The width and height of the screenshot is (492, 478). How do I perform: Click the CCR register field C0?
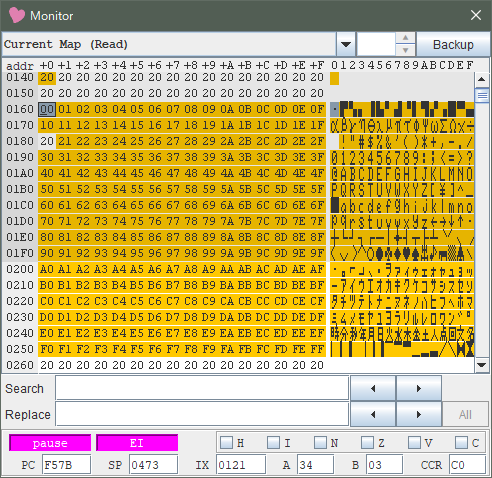[467, 465]
